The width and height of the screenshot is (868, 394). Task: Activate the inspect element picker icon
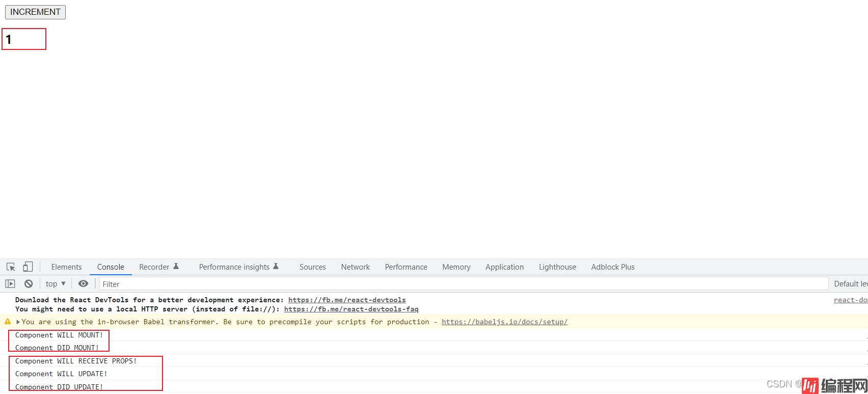coord(11,267)
